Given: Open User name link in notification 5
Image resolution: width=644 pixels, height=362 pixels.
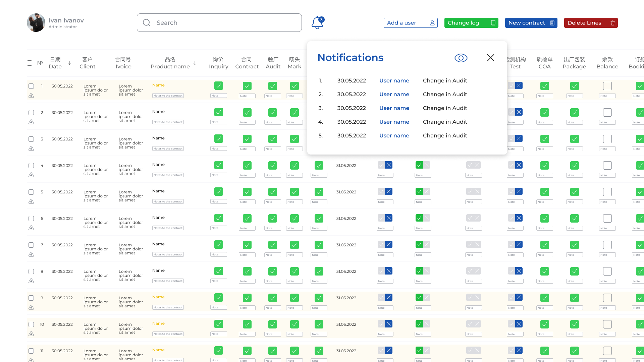Looking at the screenshot, I should [x=394, y=136].
